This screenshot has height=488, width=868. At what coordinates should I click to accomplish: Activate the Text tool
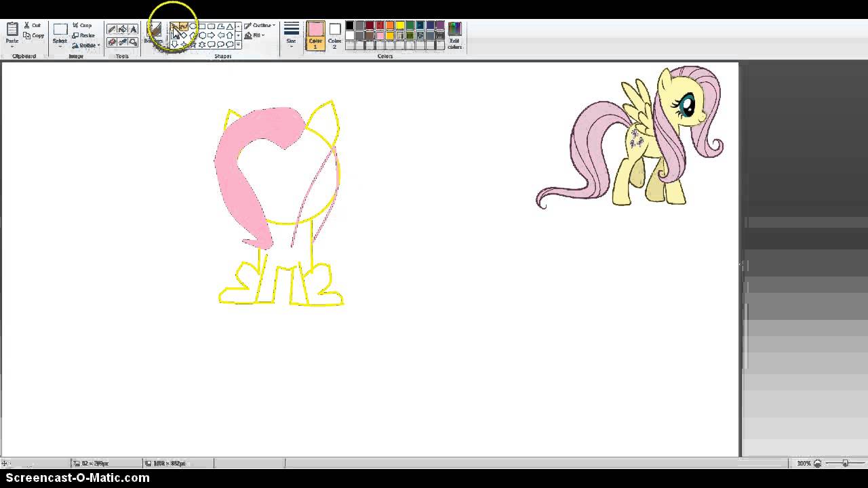pyautogui.click(x=133, y=29)
